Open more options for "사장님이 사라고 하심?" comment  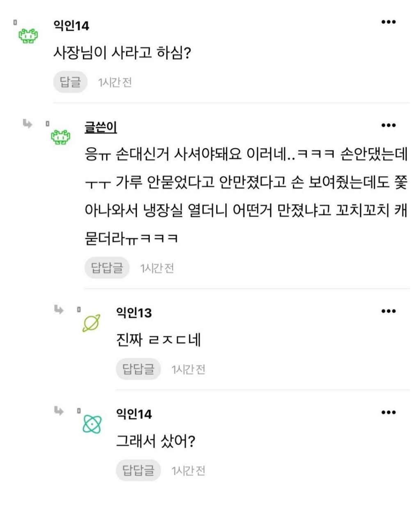pyautogui.click(x=388, y=22)
